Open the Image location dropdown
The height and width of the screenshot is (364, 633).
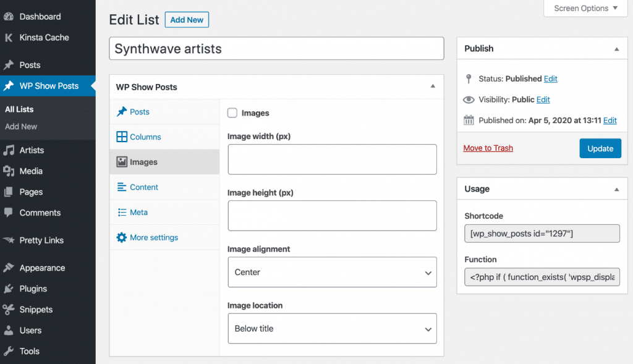pos(332,329)
